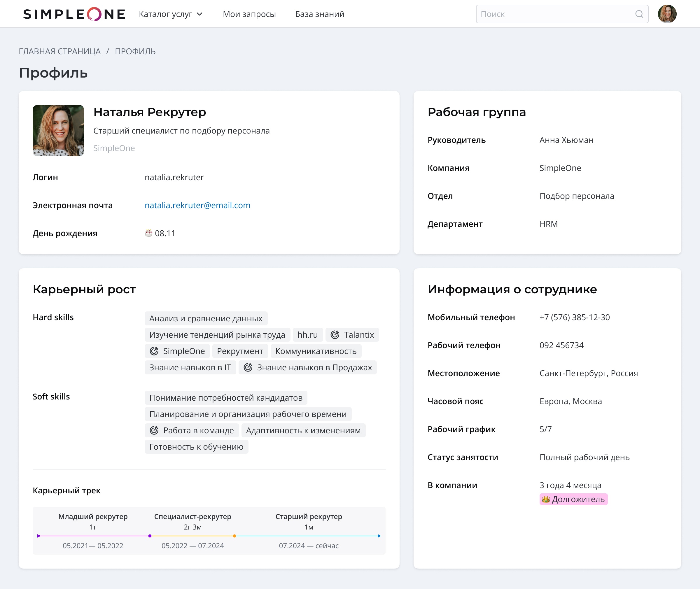
Task: Click the SimpleOne logo
Action: pos(74,14)
